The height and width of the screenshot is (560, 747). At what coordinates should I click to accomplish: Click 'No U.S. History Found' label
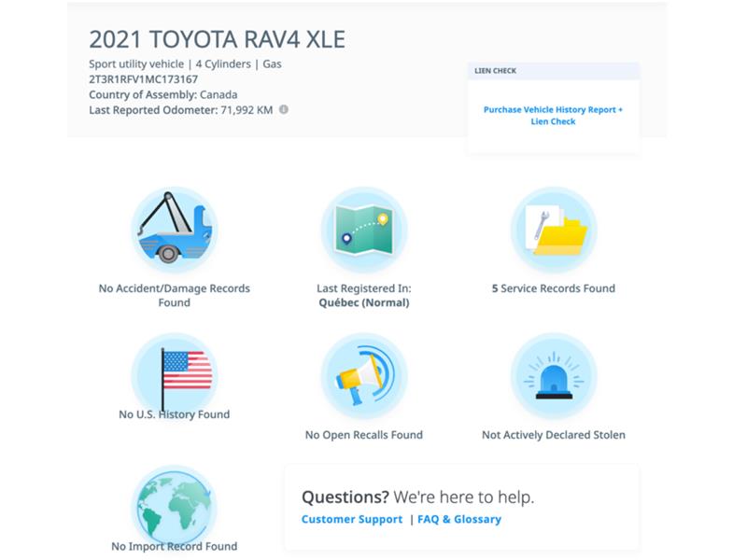click(x=175, y=414)
